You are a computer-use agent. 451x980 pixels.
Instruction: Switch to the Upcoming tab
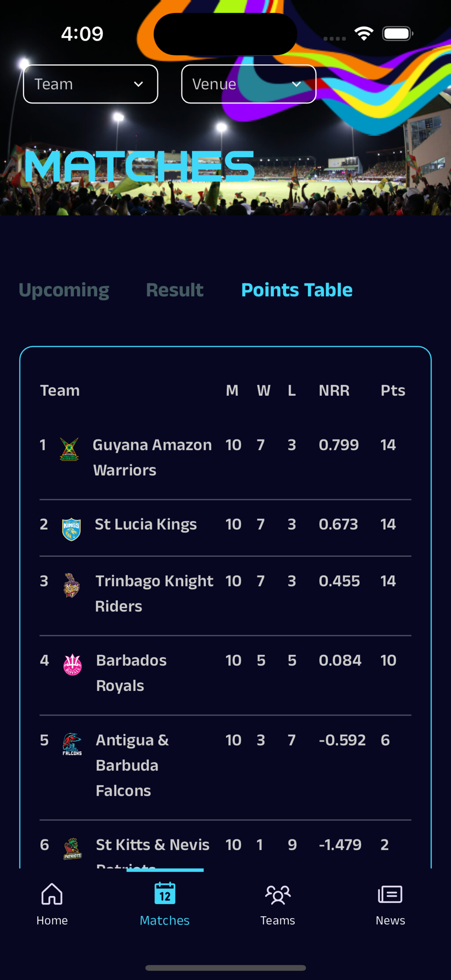pos(64,290)
